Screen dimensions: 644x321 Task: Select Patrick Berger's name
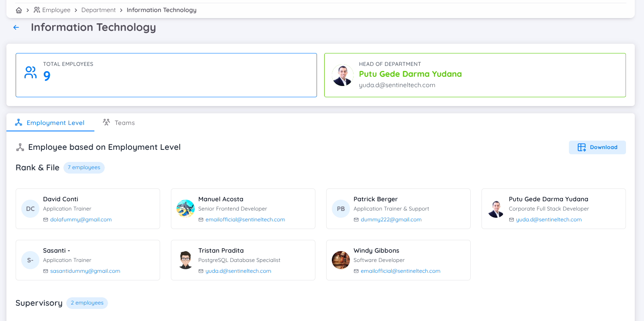[x=376, y=199]
